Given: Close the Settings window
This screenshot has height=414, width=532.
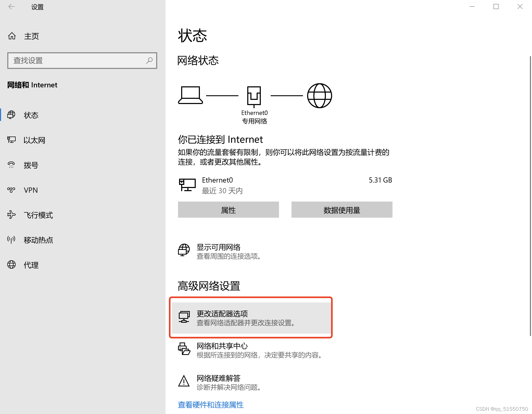Looking at the screenshot, I should click(520, 7).
